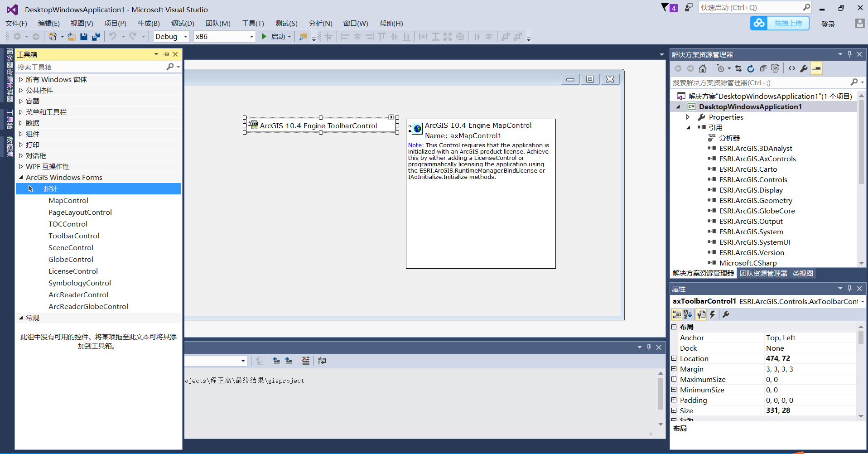Click the Refresh icon in Solution Explorer

click(x=751, y=68)
